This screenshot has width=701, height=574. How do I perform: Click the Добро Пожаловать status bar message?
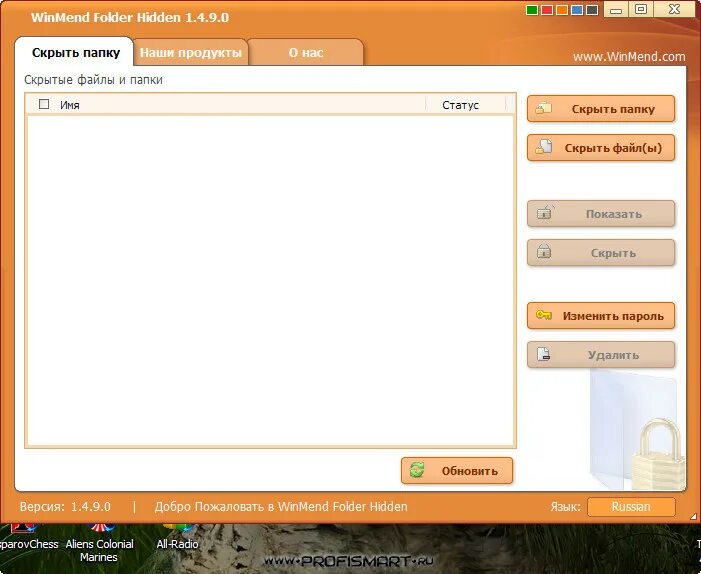pyautogui.click(x=281, y=506)
